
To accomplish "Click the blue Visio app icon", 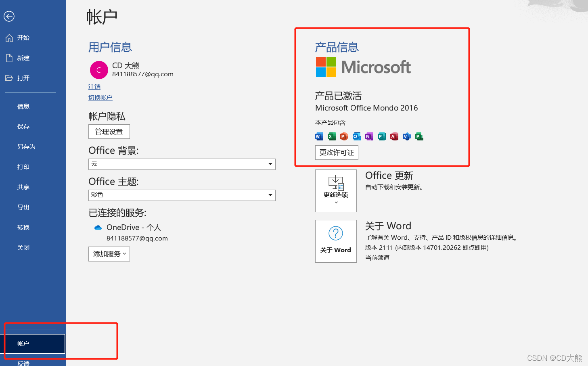I will pyautogui.click(x=407, y=136).
